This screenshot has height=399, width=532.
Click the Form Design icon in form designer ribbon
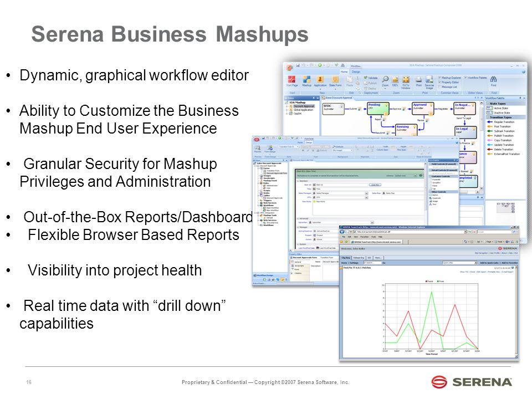pyautogui.click(x=270, y=148)
